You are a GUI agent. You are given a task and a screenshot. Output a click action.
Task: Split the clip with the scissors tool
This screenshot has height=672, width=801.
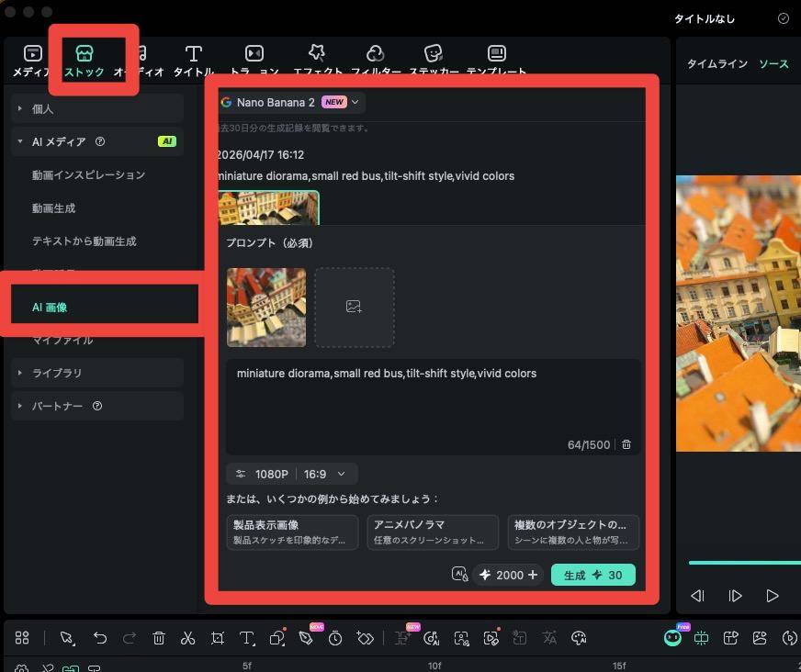(188, 638)
